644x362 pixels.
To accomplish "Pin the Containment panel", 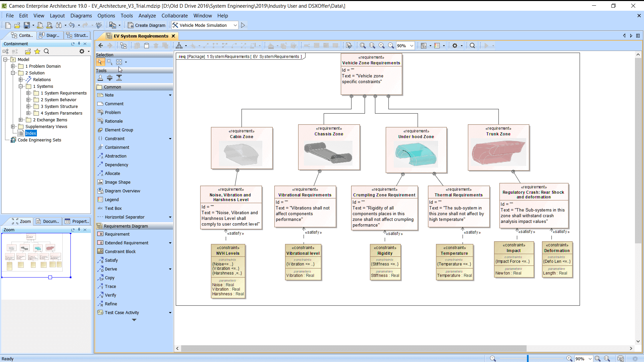I will [79, 44].
